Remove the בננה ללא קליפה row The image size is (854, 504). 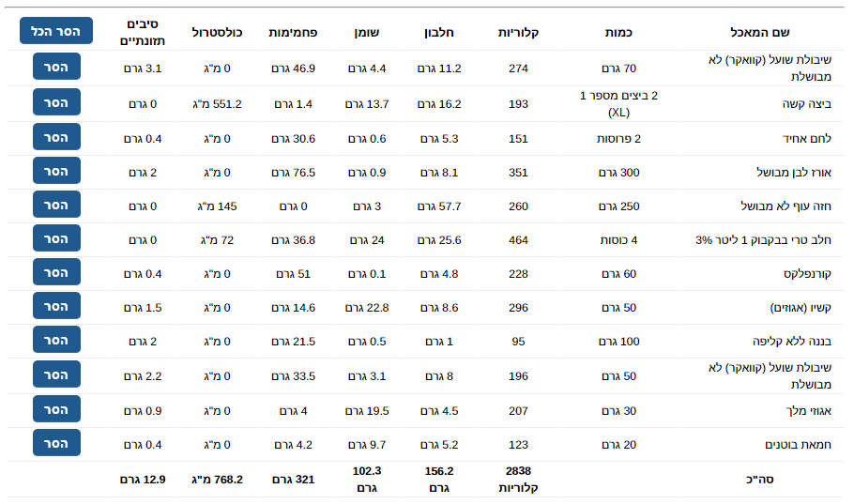tap(56, 340)
